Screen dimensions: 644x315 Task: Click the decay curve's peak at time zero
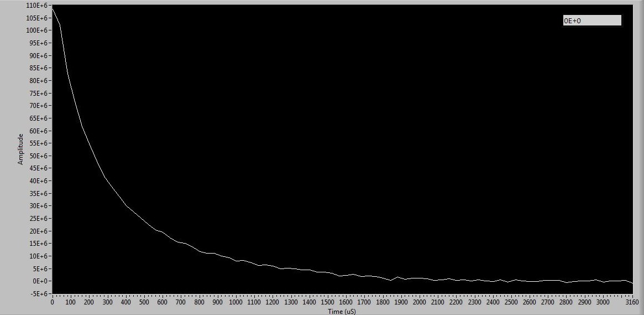point(53,9)
